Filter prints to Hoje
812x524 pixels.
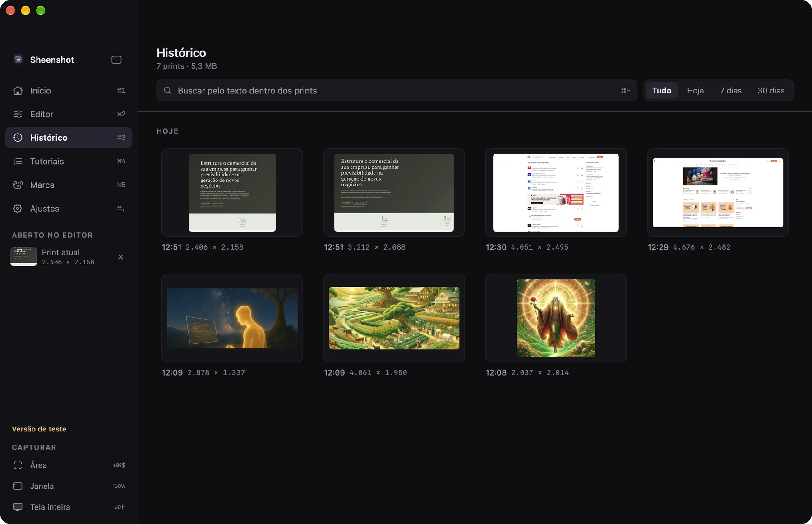[x=695, y=91]
